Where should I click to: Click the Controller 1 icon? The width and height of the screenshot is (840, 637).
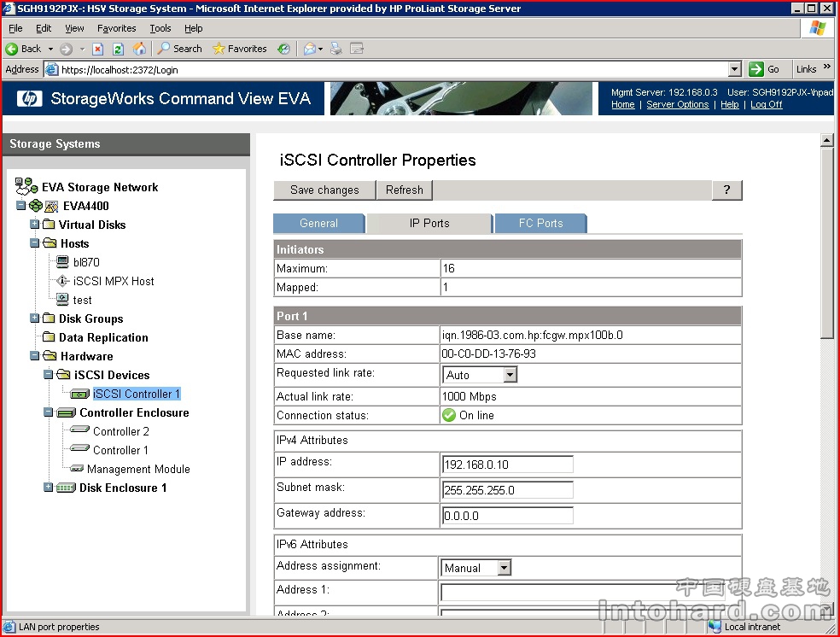click(x=80, y=448)
